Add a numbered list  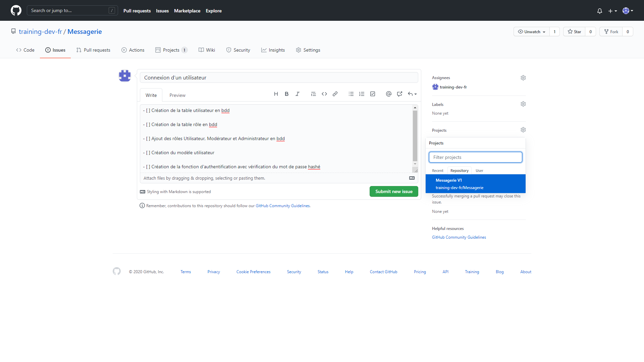point(362,94)
